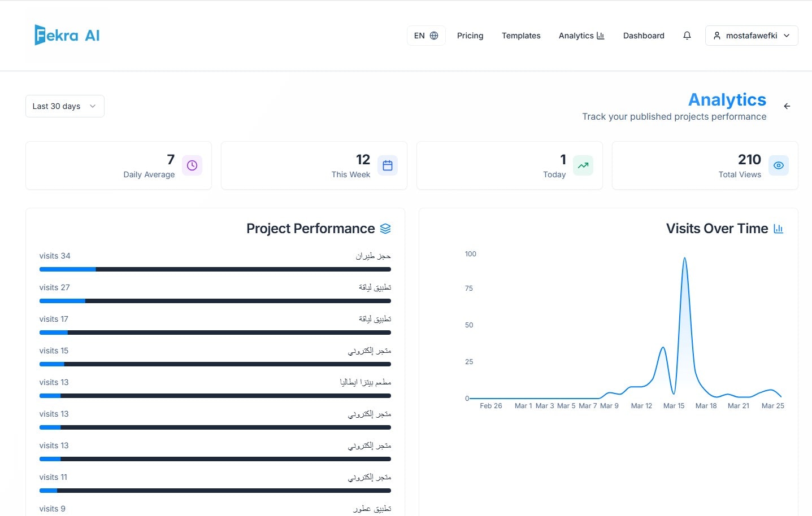This screenshot has height=516, width=812.
Task: Click the layers icon next to Project Performance
Action: tap(385, 229)
